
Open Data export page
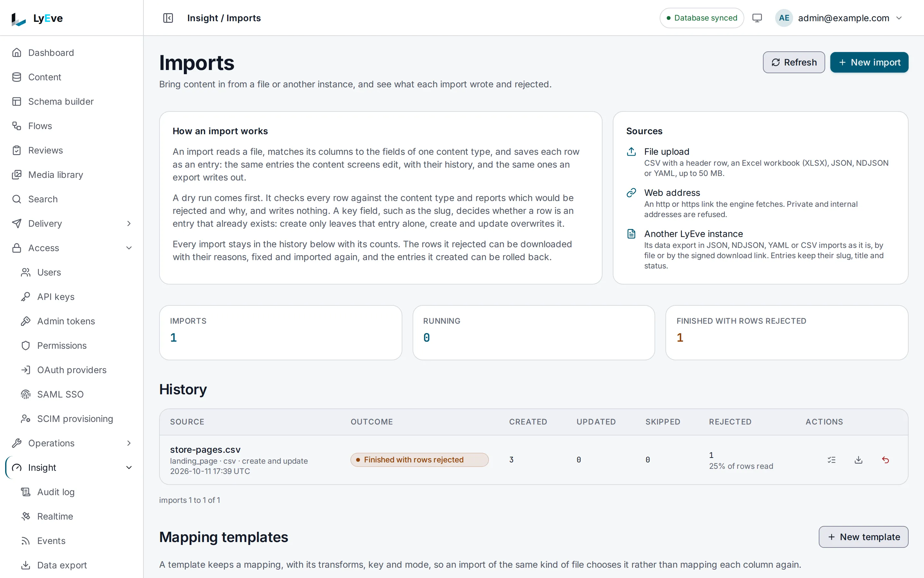click(x=76, y=565)
